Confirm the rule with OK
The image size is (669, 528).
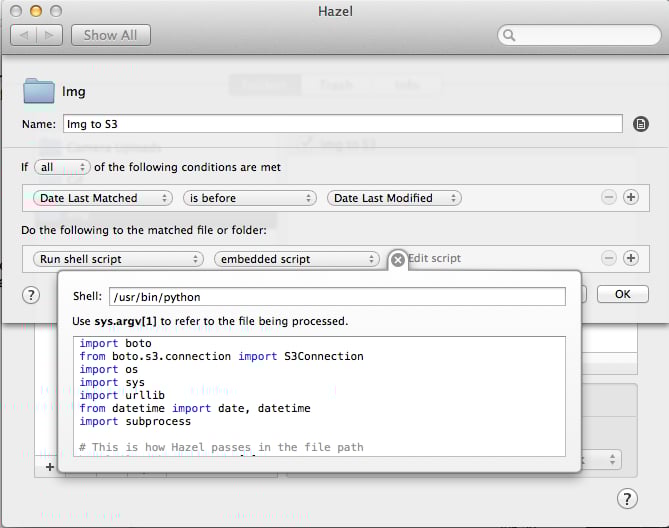pos(622,294)
